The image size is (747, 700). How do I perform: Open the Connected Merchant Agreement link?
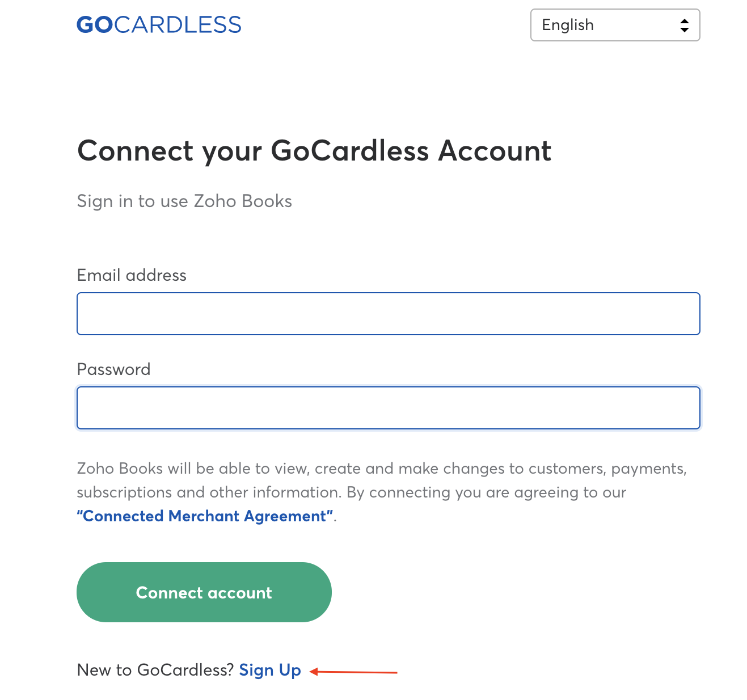[205, 516]
